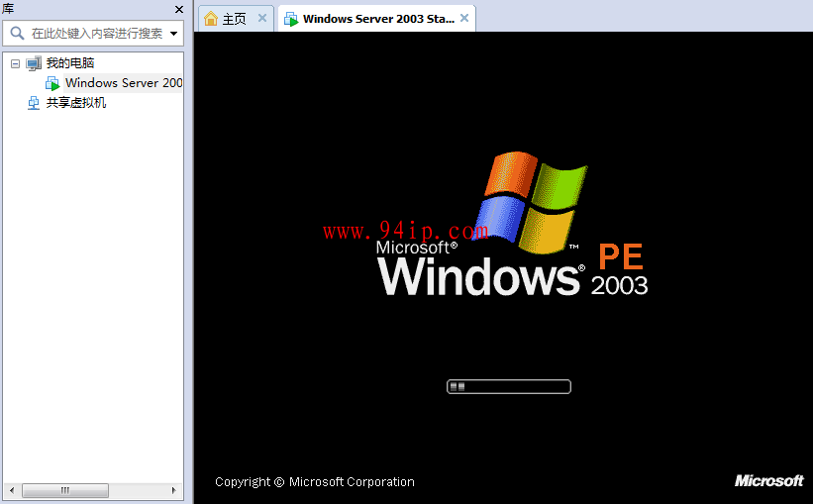Click the Windows PE boot progress bar

tap(509, 387)
